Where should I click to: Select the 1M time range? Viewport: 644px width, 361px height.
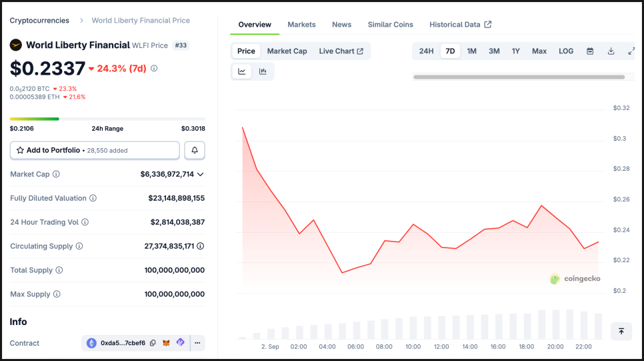click(471, 51)
